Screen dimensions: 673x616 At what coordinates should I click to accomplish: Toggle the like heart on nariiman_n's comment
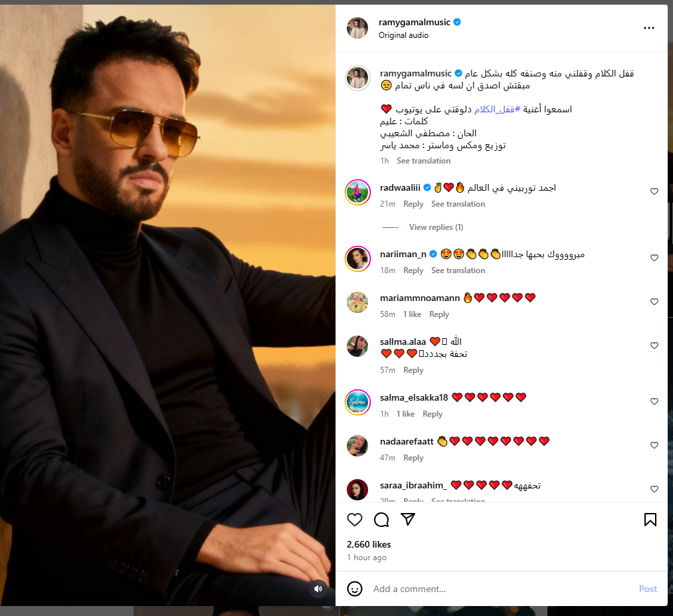pyautogui.click(x=654, y=258)
